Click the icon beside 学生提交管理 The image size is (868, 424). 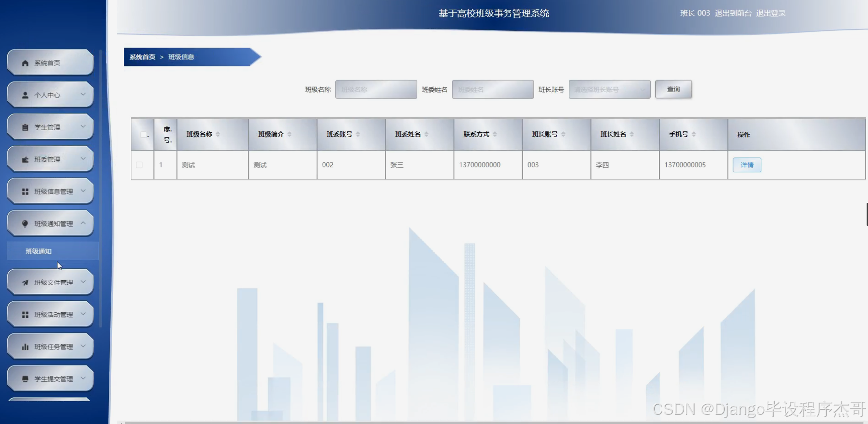click(25, 379)
